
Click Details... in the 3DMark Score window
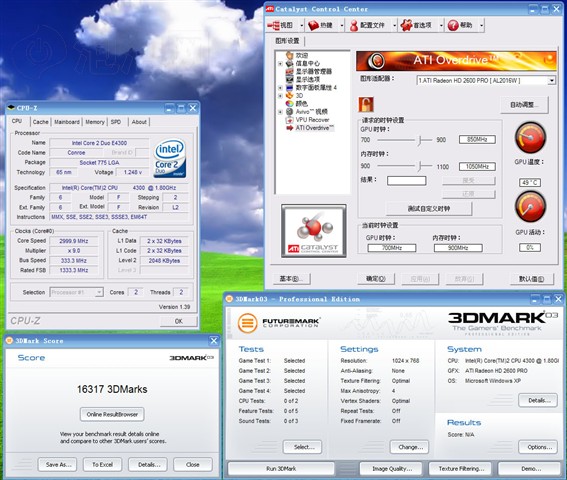coord(148,464)
